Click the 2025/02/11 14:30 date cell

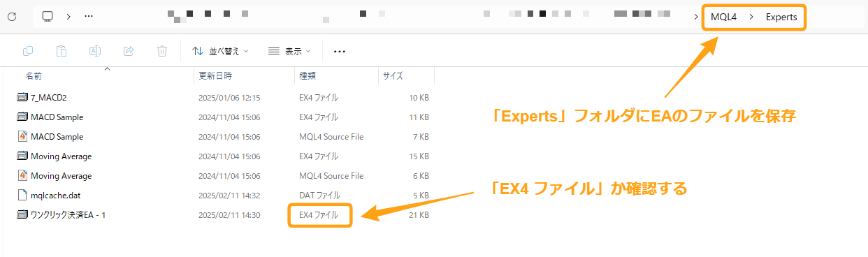[229, 215]
